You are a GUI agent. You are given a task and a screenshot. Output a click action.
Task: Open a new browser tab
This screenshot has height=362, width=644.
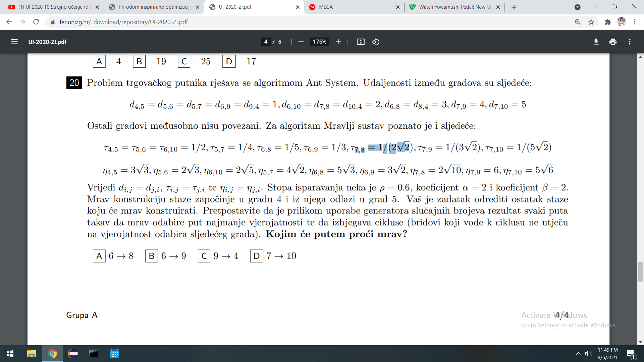point(514,7)
